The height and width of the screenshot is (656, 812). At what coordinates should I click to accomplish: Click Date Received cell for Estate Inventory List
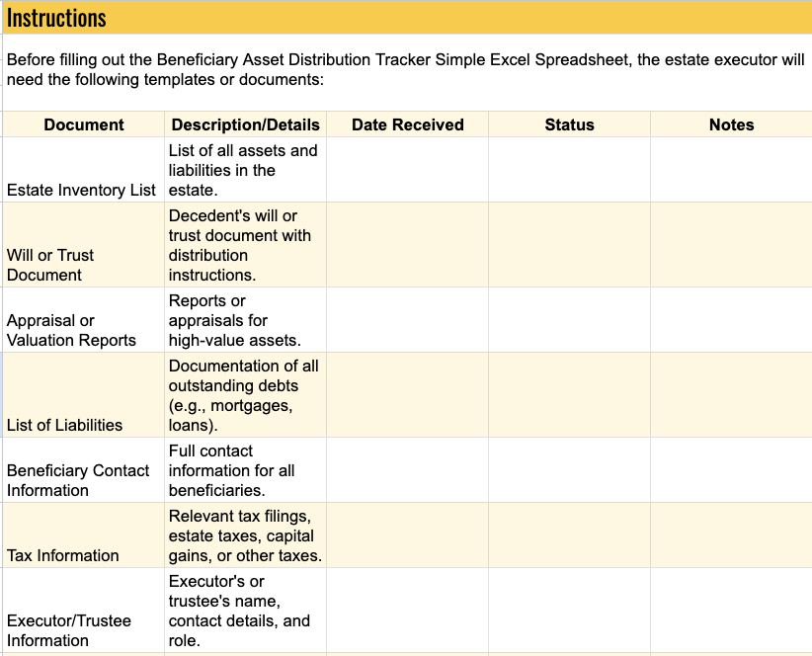coord(408,170)
